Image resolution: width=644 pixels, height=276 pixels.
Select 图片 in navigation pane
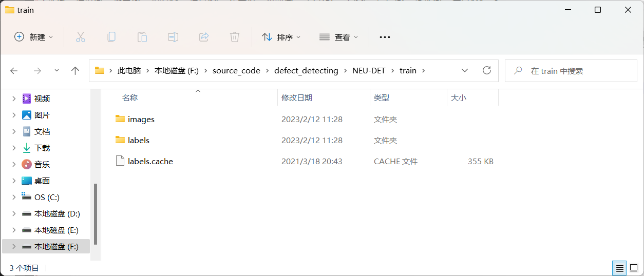(42, 115)
